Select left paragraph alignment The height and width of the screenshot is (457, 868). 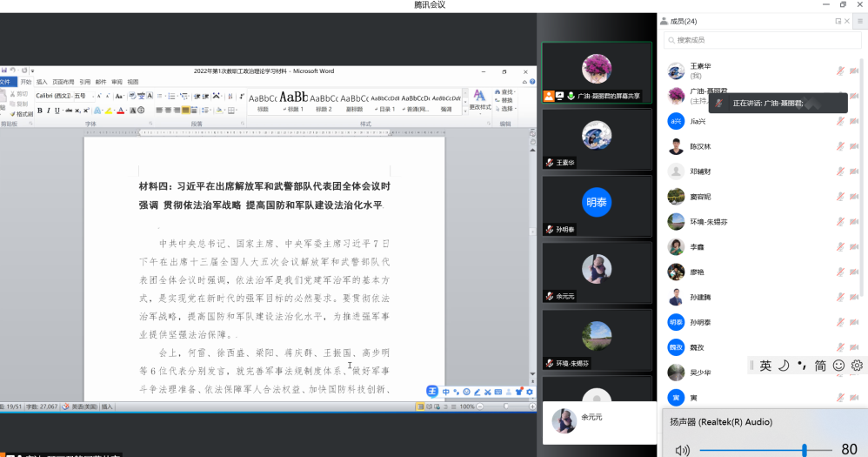[159, 111]
